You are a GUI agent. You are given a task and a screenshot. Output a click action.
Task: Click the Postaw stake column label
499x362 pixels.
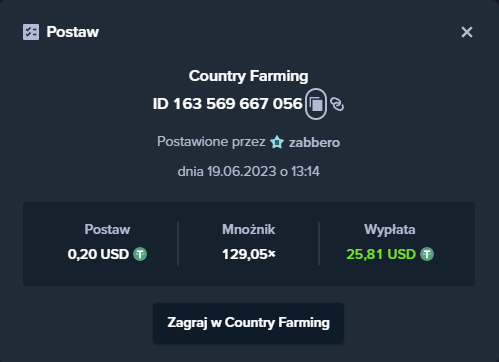tap(107, 230)
